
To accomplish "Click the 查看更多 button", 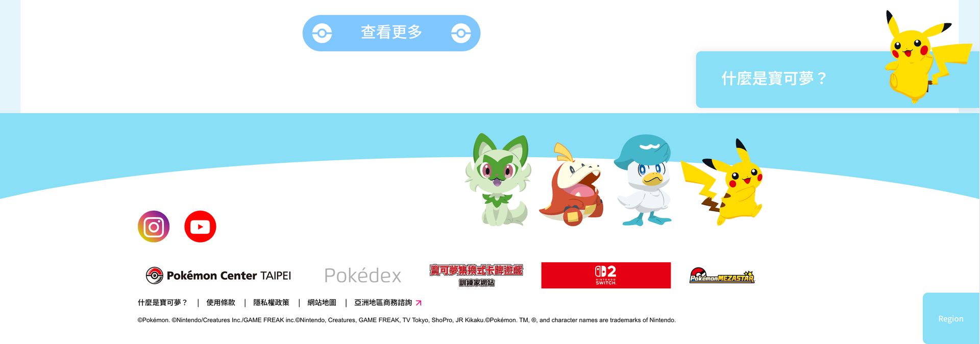I will click(391, 33).
